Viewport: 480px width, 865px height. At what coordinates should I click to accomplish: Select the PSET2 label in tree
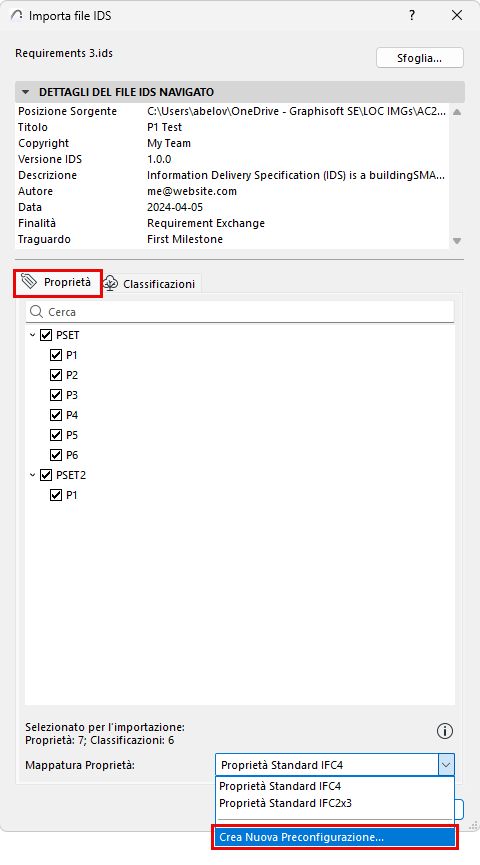71,475
